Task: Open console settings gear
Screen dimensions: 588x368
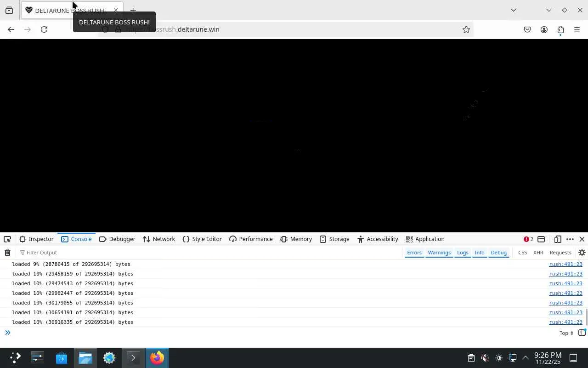Action: coord(582,253)
